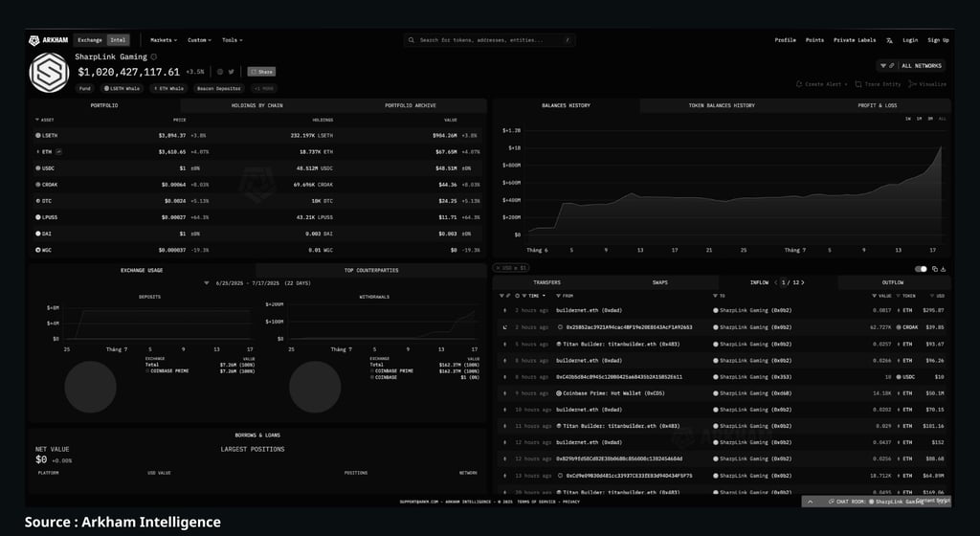Click the filter icon on the VALUE column

(x=875, y=296)
